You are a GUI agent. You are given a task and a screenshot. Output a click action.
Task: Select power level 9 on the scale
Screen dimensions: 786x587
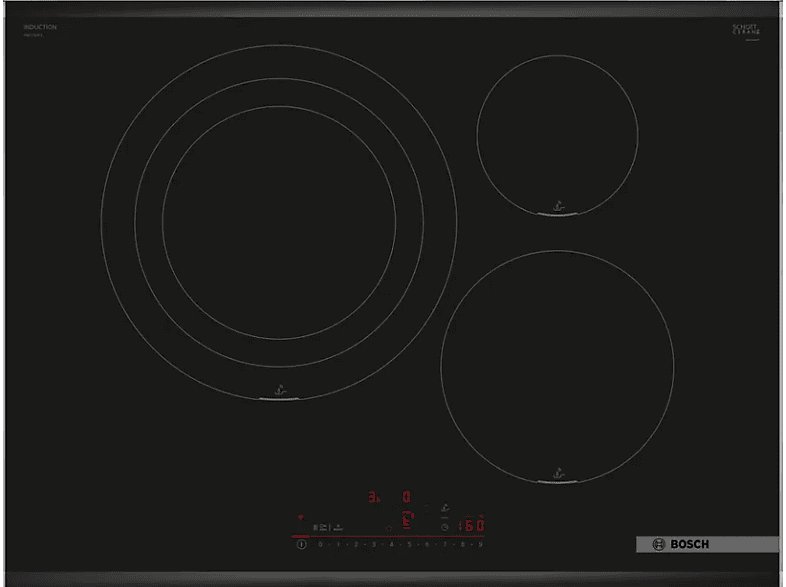tap(481, 545)
